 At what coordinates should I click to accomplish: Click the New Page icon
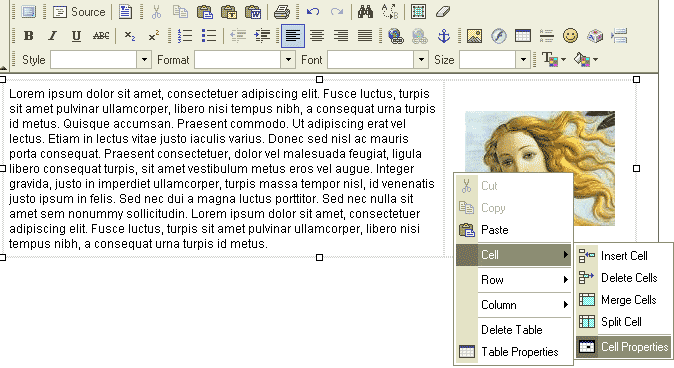(126, 12)
